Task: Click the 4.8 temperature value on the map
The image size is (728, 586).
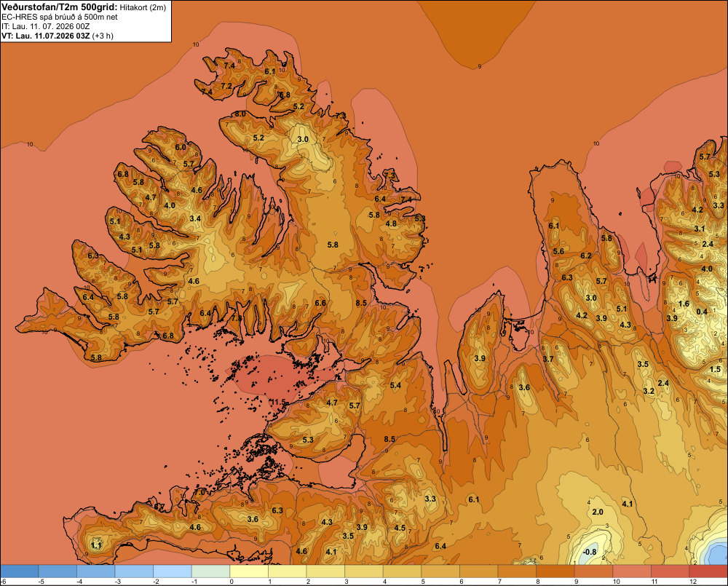Action: [392, 223]
